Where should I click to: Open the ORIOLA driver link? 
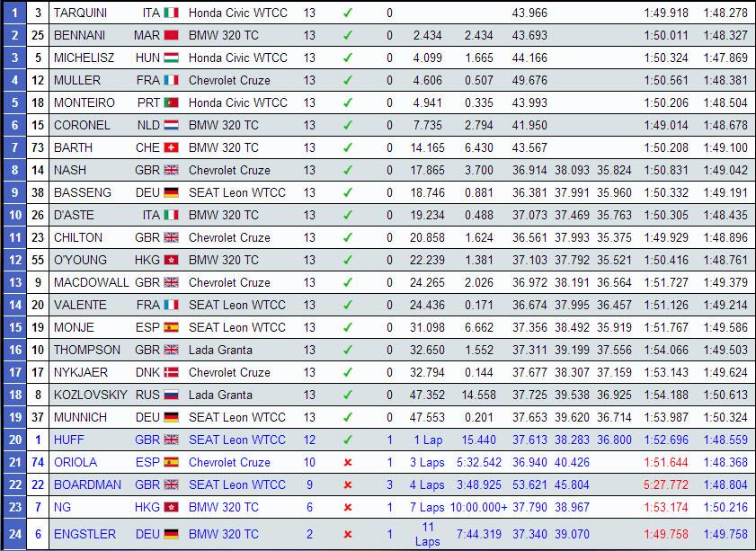(76, 462)
